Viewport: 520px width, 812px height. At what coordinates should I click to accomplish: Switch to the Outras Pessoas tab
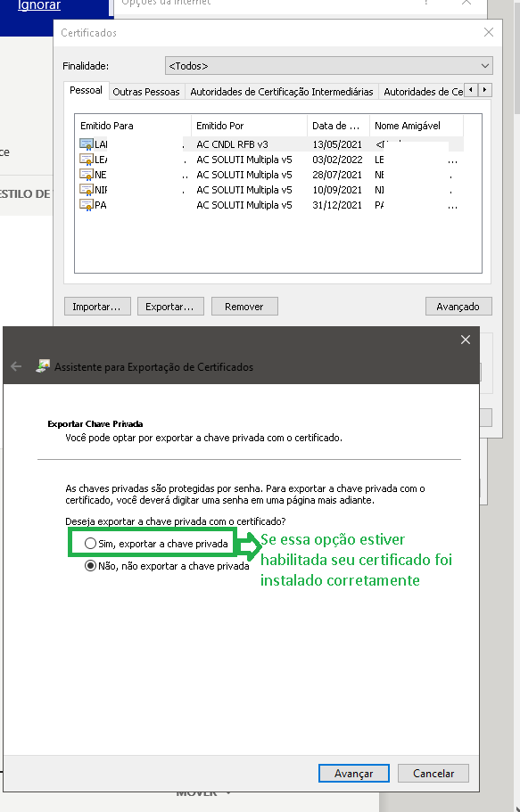pyautogui.click(x=146, y=92)
